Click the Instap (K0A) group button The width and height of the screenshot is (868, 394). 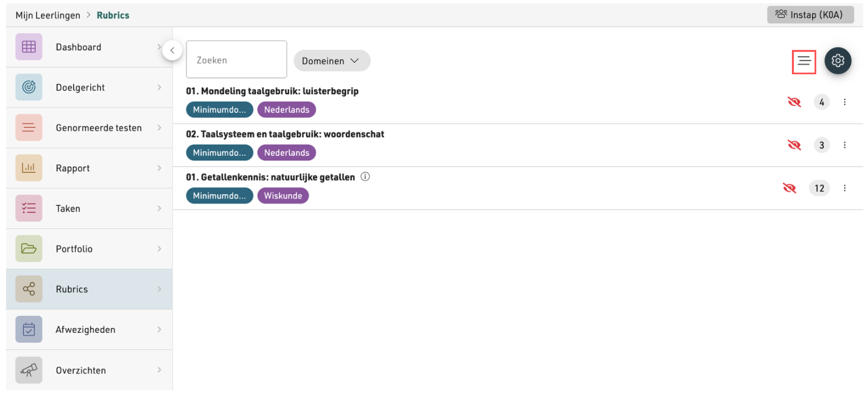click(x=810, y=15)
